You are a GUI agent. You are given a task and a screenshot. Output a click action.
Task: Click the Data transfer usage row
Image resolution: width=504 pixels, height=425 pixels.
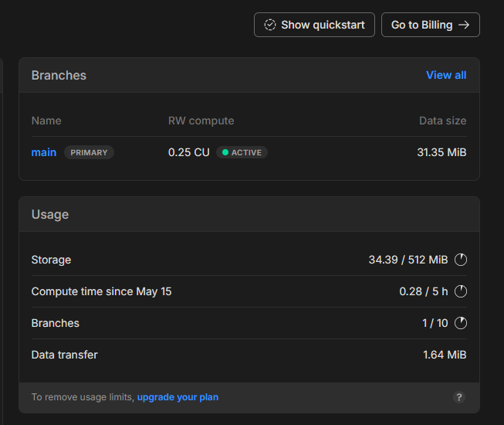pos(65,355)
